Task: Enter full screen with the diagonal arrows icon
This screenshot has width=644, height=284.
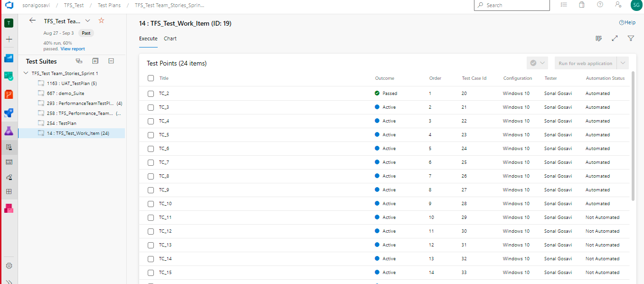Action: point(615,38)
